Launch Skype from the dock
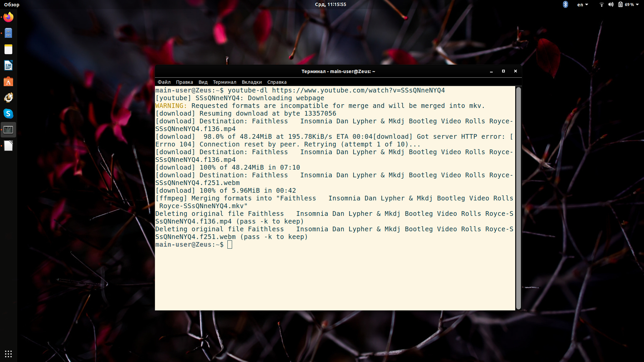The width and height of the screenshot is (644, 362). [x=8, y=114]
